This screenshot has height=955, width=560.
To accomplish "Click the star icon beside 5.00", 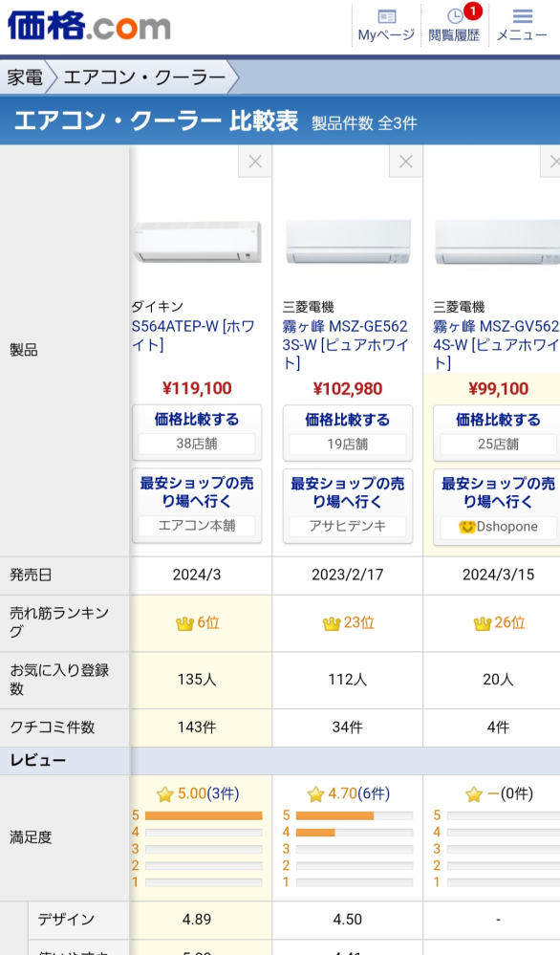I will (165, 794).
